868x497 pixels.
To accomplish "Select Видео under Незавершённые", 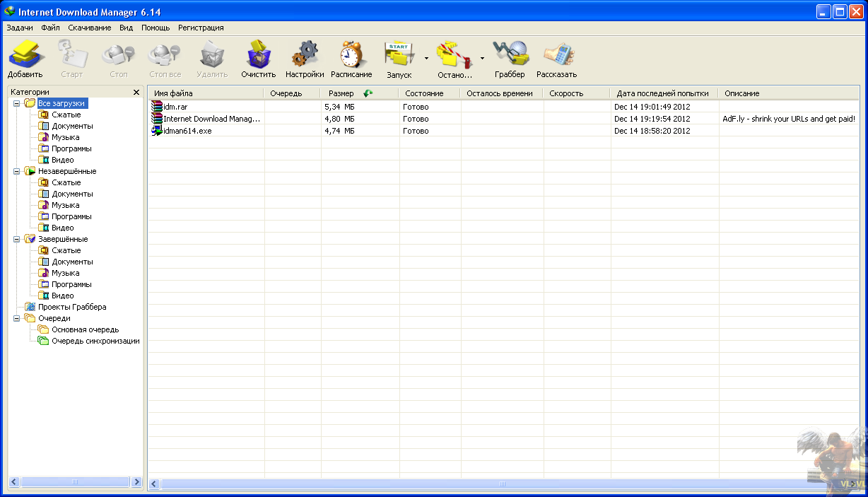I will coord(63,228).
